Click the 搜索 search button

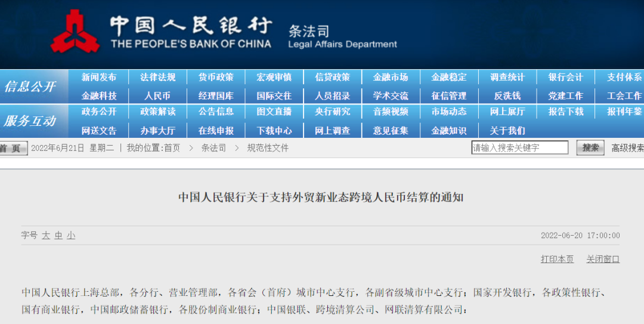point(590,148)
